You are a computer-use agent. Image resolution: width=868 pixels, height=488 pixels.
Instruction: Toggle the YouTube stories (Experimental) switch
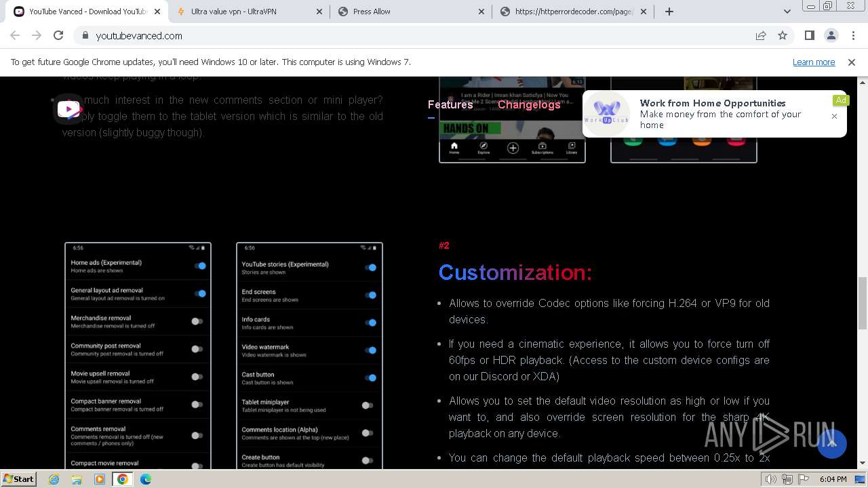pos(370,268)
